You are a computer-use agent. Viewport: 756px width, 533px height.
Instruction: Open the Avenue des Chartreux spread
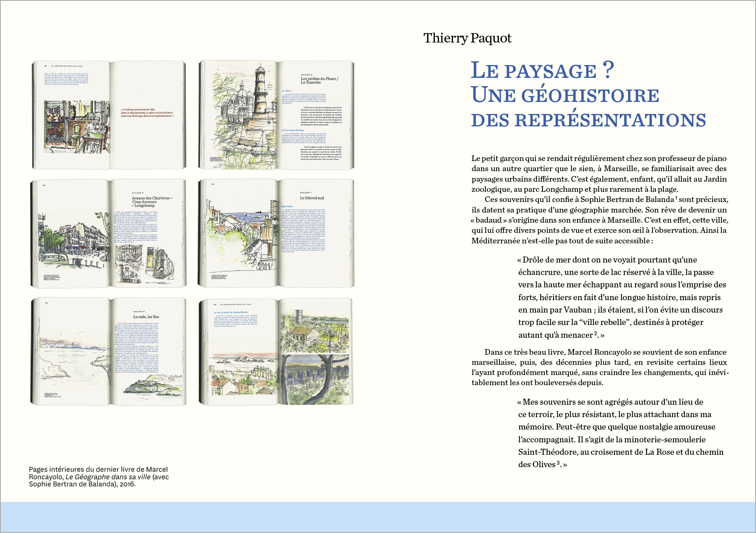(109, 234)
